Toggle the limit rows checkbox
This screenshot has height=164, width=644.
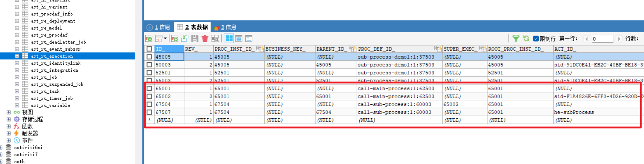click(x=536, y=39)
